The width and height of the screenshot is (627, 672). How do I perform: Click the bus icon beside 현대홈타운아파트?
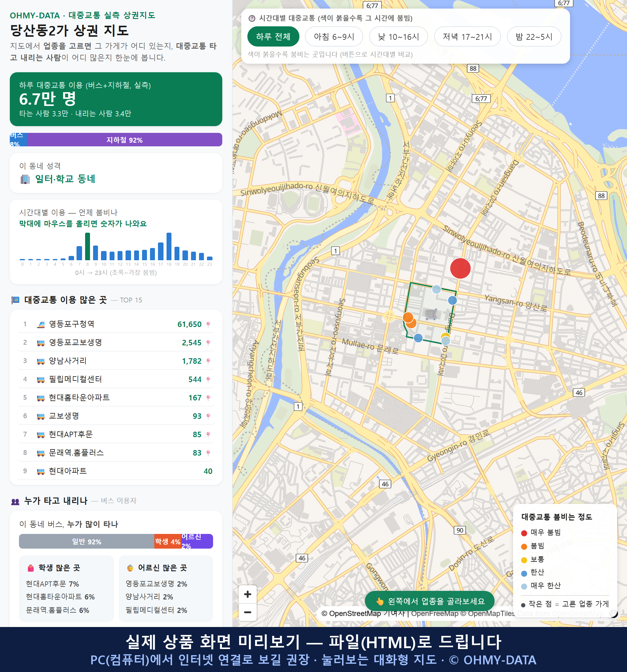(40, 398)
